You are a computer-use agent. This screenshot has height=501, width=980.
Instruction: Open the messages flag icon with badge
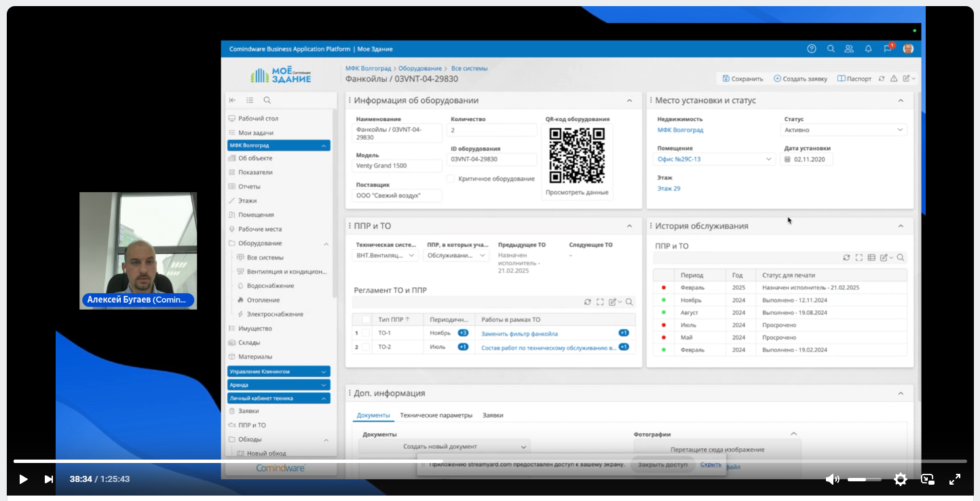[x=888, y=49]
